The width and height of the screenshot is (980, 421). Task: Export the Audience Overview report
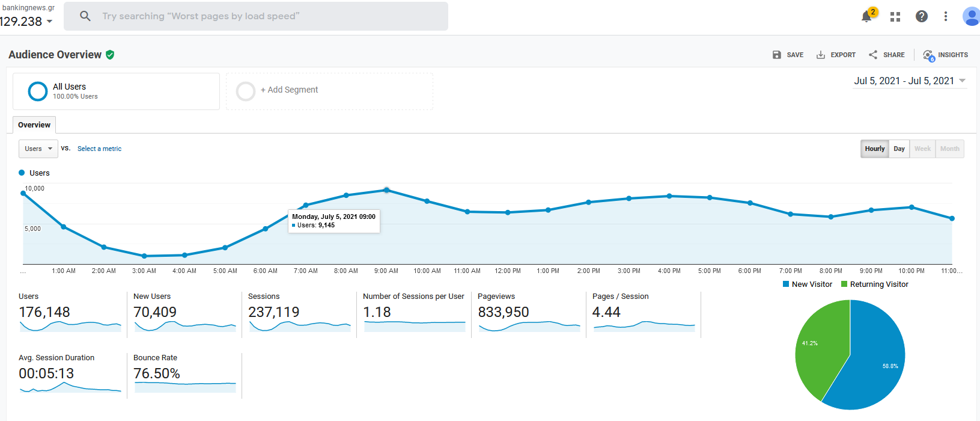836,55
